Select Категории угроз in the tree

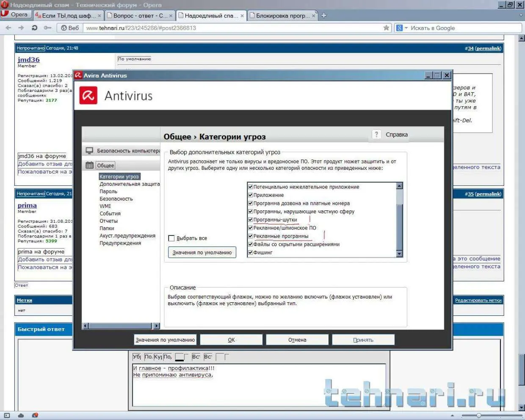pyautogui.click(x=119, y=177)
